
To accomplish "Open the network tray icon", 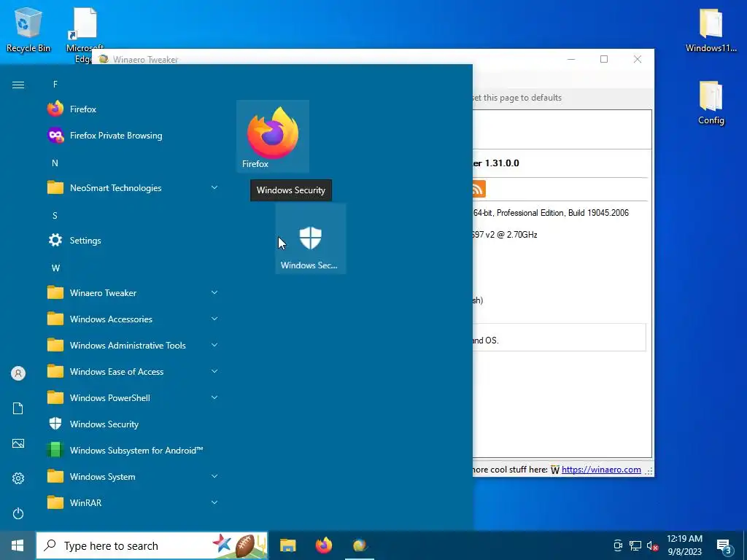I will click(x=635, y=545).
